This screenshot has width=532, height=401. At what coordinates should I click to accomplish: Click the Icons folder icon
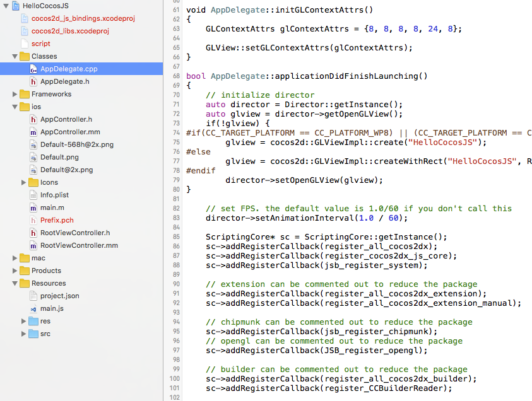tap(33, 182)
